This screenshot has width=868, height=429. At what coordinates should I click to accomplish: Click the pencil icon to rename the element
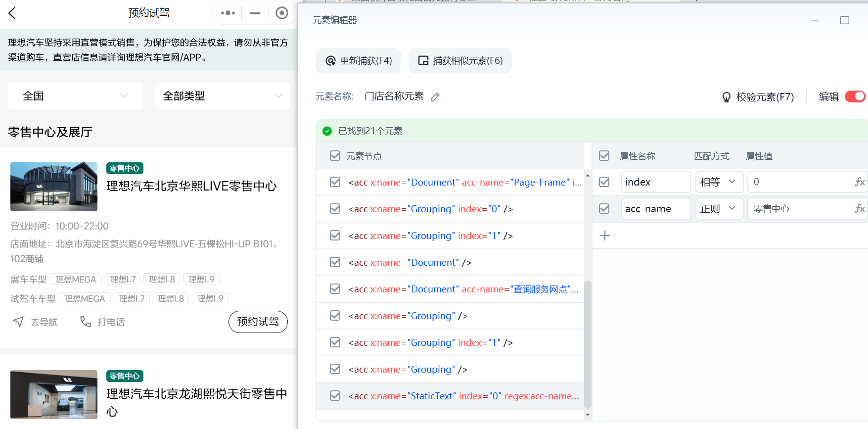coord(435,97)
